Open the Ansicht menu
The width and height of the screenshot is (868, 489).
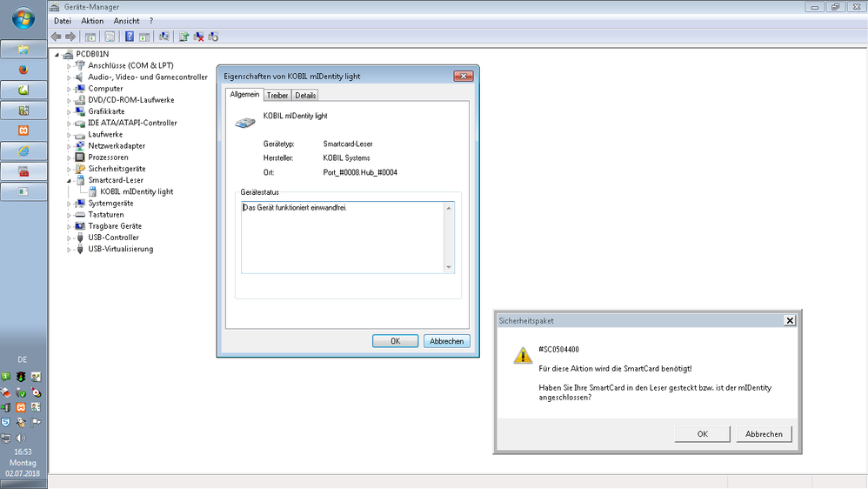coord(127,21)
